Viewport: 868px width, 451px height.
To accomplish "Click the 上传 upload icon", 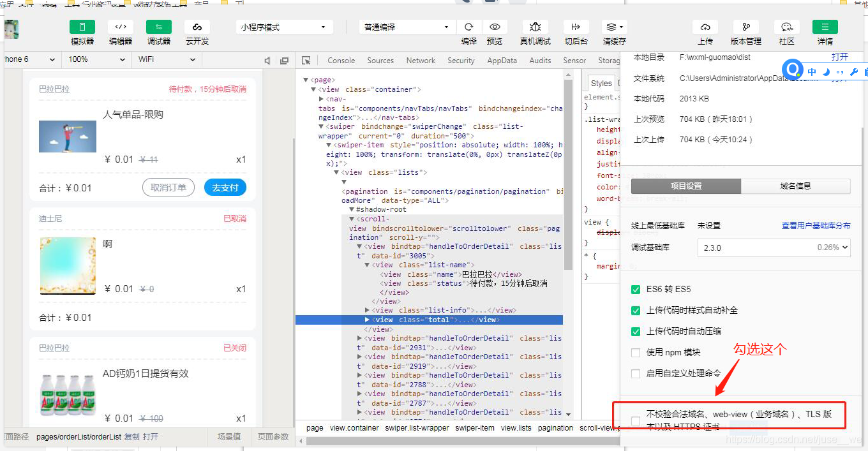I will (705, 27).
